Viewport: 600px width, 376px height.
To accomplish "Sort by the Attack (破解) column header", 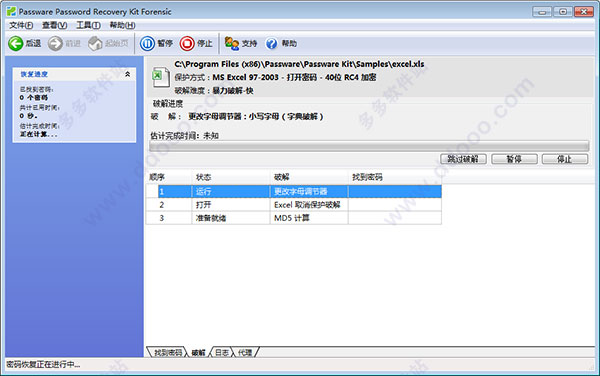I will point(309,177).
